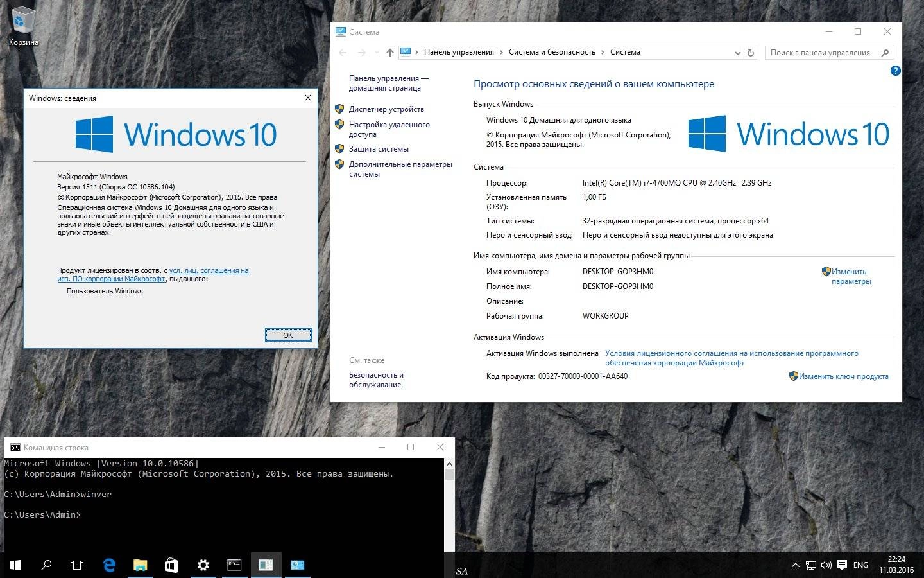The width and height of the screenshot is (924, 578).
Task: Switch to Command Prompt taskbar button
Action: (x=234, y=565)
